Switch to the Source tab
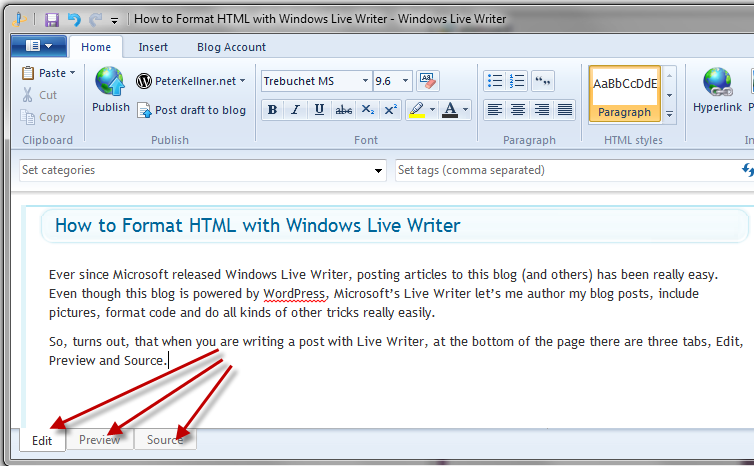The image size is (754, 466). point(165,440)
